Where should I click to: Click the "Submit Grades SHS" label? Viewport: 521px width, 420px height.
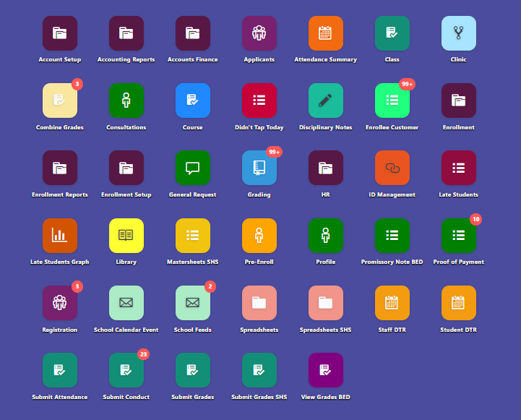(259, 397)
